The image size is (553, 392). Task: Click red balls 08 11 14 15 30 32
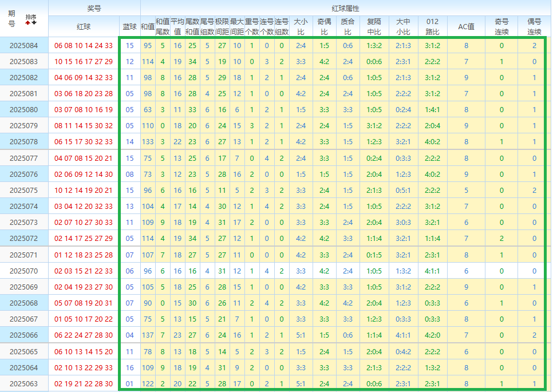click(x=84, y=126)
